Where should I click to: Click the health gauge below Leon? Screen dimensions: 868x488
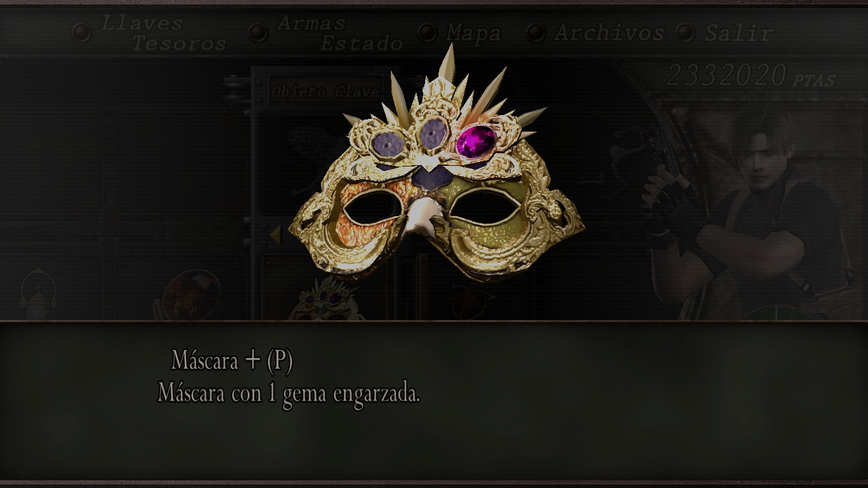[x=775, y=313]
